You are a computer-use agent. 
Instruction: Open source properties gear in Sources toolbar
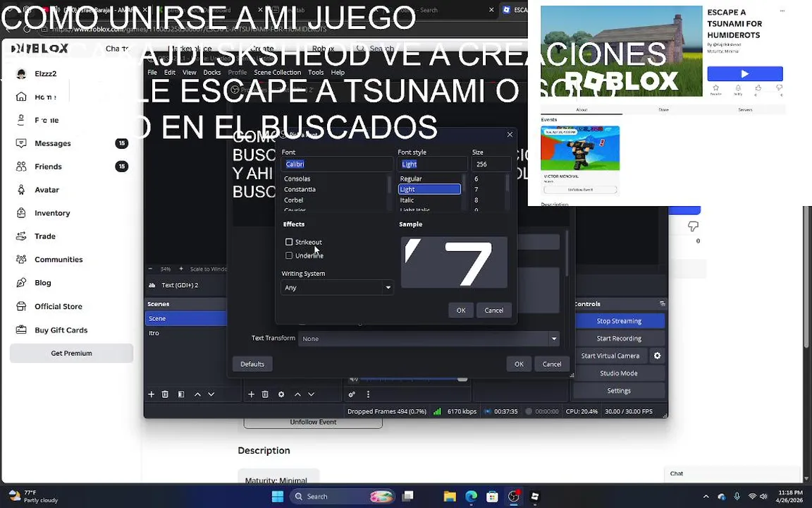tap(281, 394)
